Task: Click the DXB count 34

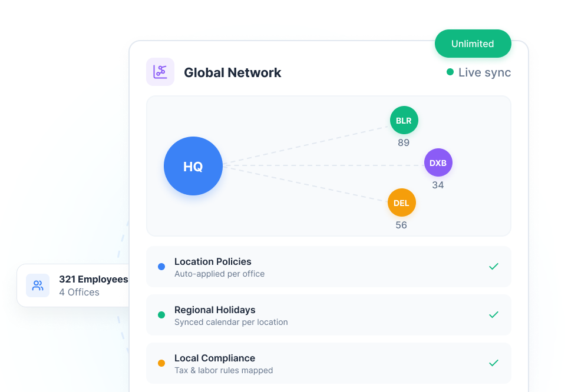Action: click(x=438, y=185)
